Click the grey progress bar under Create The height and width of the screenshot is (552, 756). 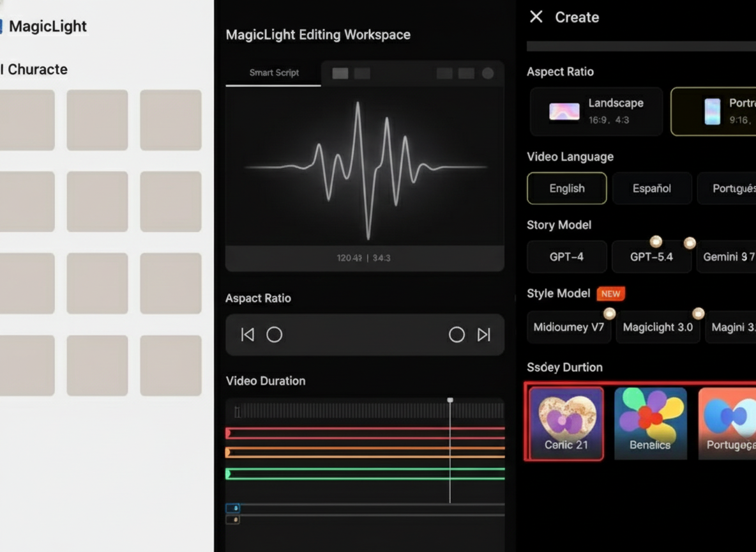[x=641, y=47]
